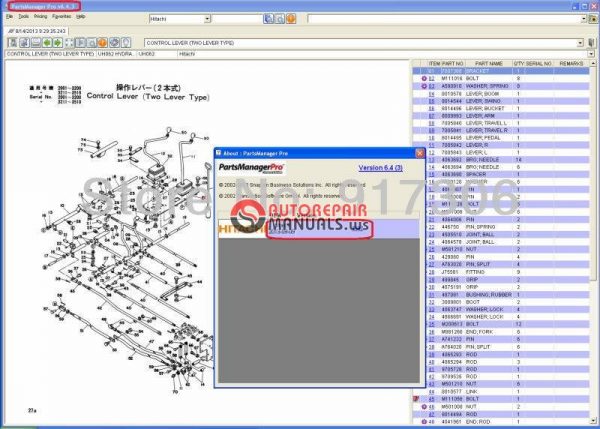Screen dimensions: 600x429
Task: Select the LINK part row
Action: click(501, 391)
